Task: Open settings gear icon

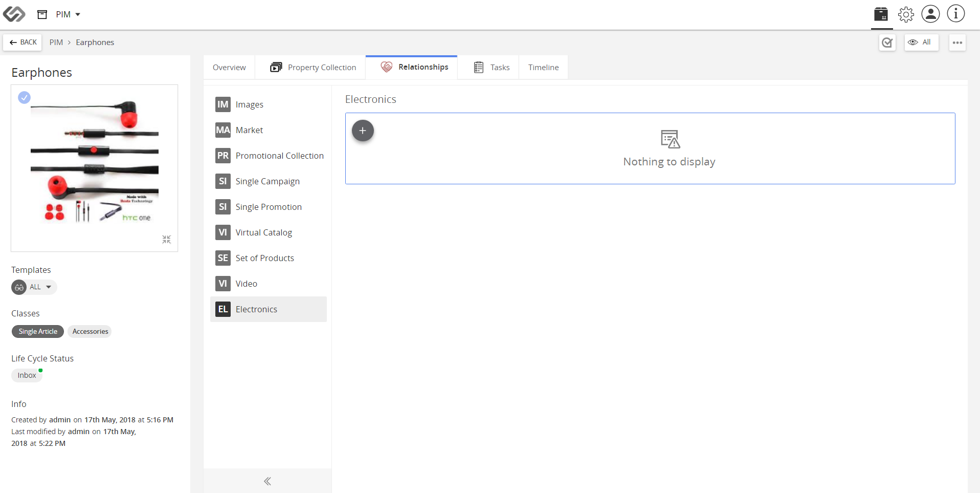Action: click(906, 14)
